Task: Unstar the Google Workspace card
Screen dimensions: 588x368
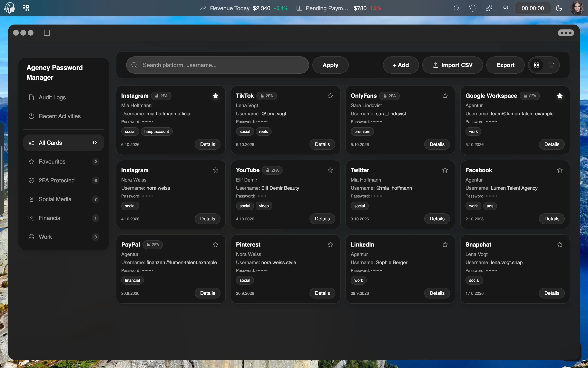Action: pos(560,96)
